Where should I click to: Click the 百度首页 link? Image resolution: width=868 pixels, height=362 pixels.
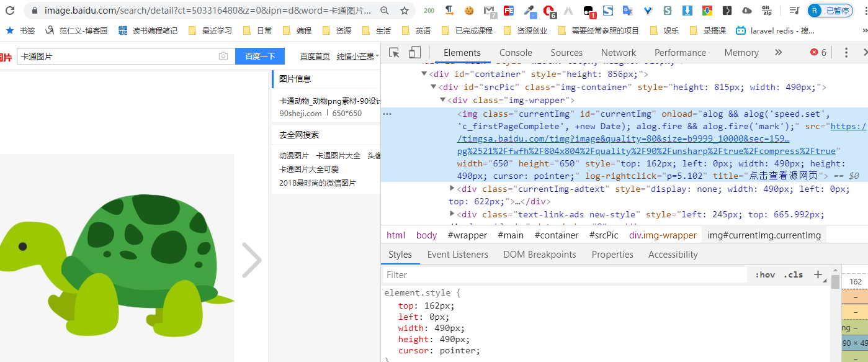point(315,57)
